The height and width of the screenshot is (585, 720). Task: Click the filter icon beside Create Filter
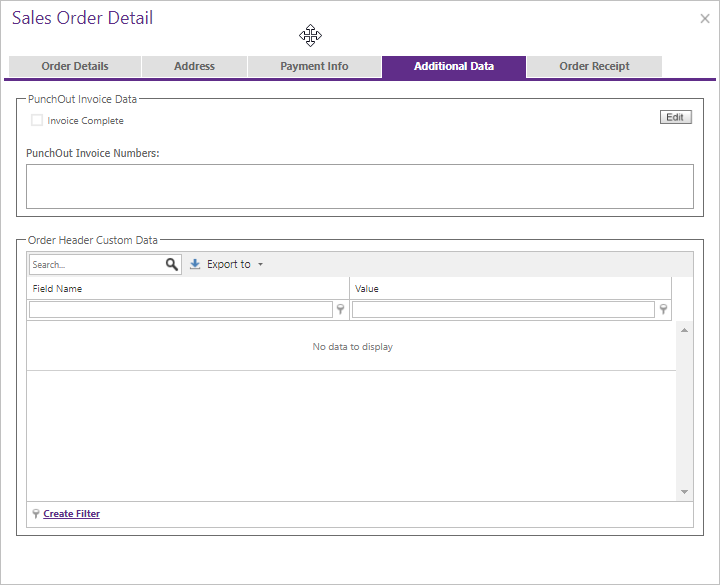36,514
